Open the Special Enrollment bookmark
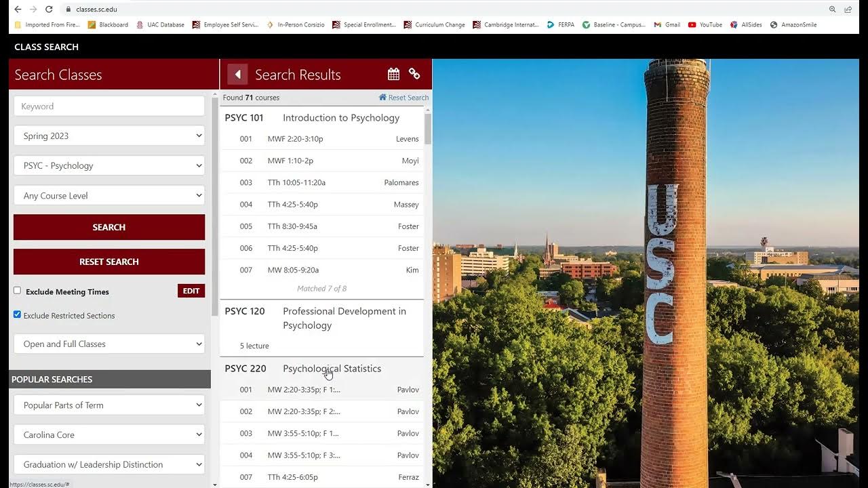The width and height of the screenshot is (868, 488). 363,24
